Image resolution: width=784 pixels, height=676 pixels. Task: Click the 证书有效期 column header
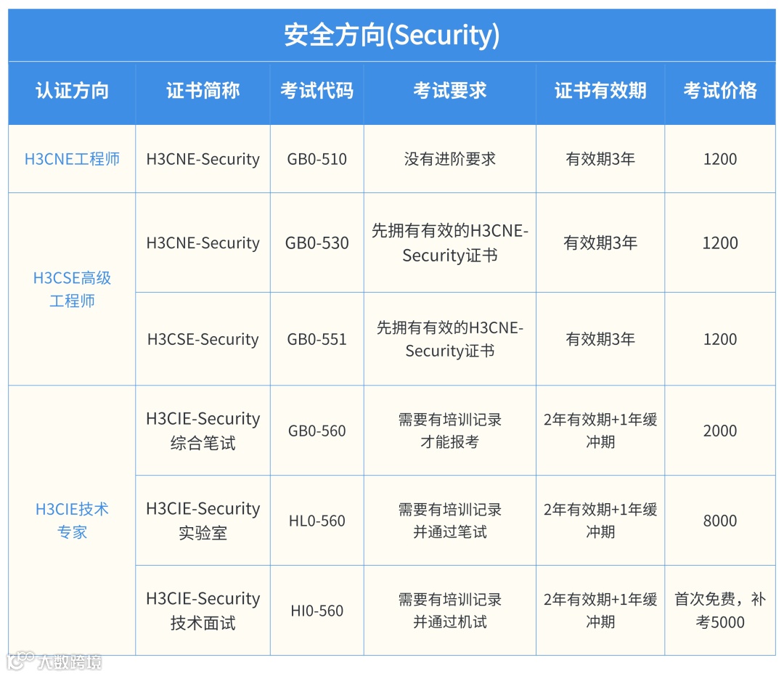click(600, 91)
